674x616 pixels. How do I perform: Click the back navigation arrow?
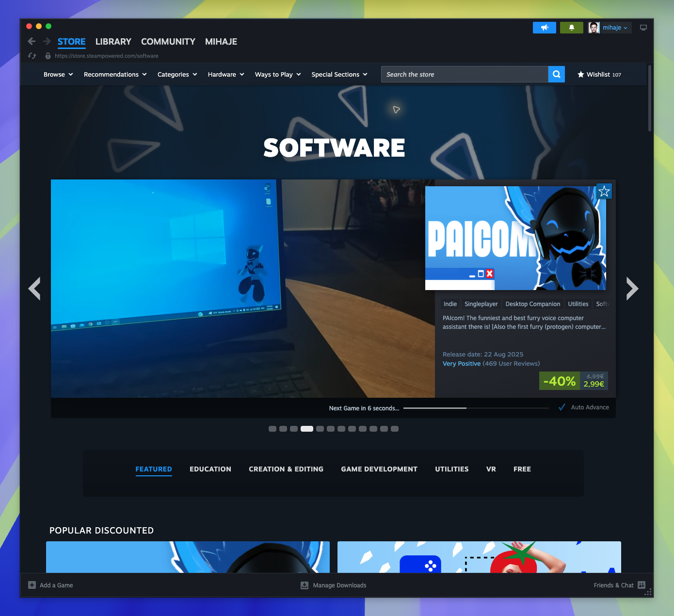click(x=32, y=41)
